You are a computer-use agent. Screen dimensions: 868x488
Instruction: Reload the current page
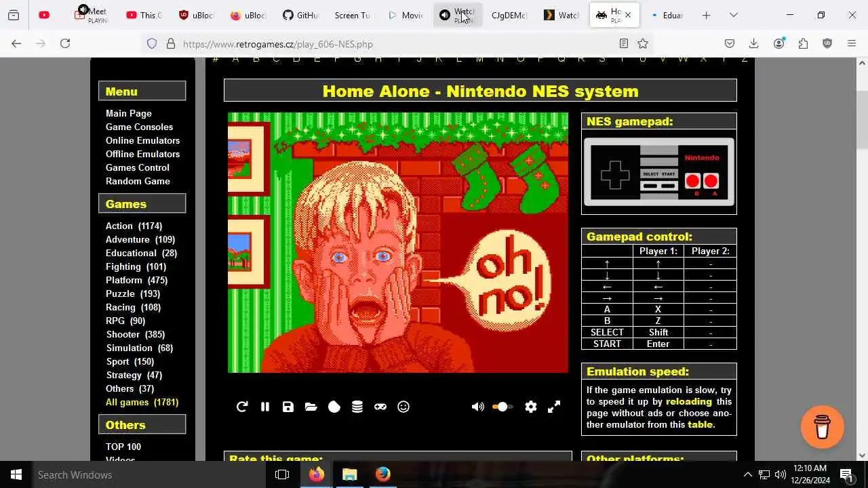(65, 43)
